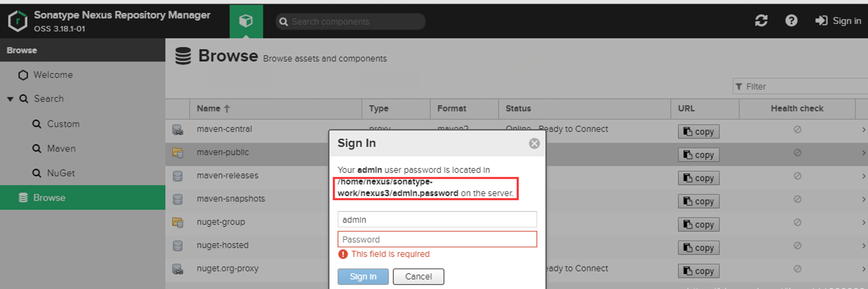Copy URL for nuget-hosted repository
The image size is (868, 289).
tap(698, 248)
